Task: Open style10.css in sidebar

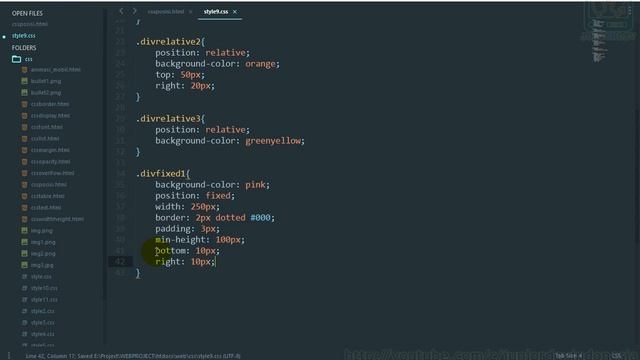Action: coord(44,288)
